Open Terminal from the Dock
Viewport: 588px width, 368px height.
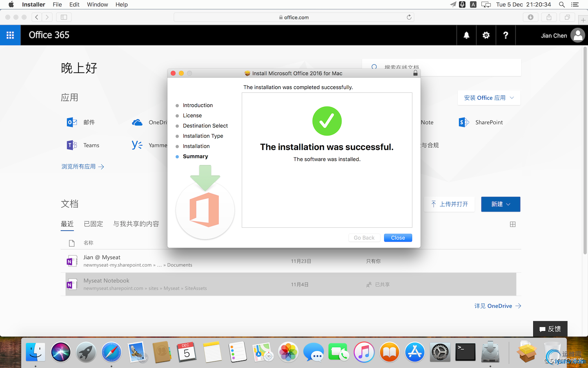point(465,352)
